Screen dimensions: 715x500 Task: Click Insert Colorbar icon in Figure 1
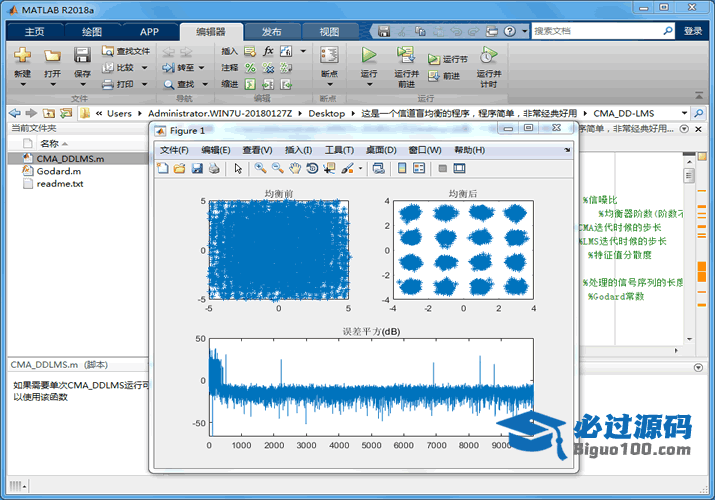point(402,168)
